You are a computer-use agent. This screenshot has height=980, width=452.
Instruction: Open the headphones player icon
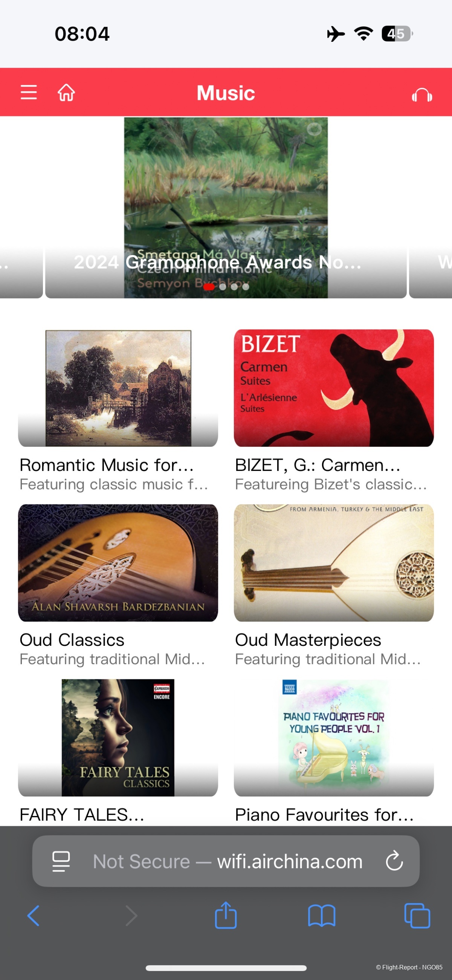point(421,95)
